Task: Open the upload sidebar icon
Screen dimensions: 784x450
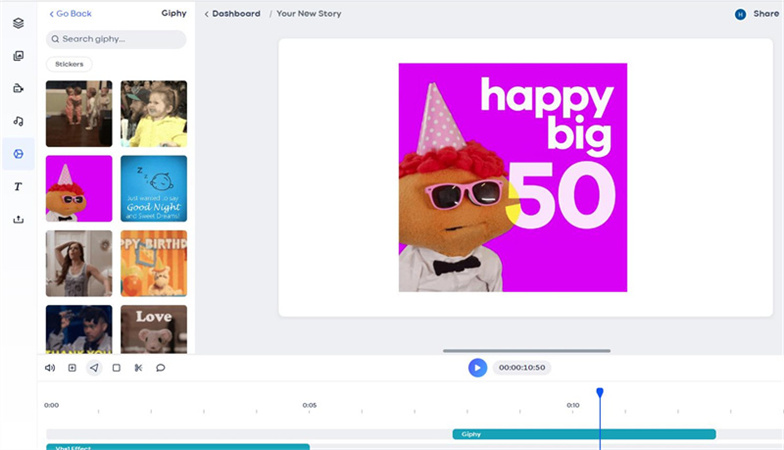Action: [x=18, y=219]
